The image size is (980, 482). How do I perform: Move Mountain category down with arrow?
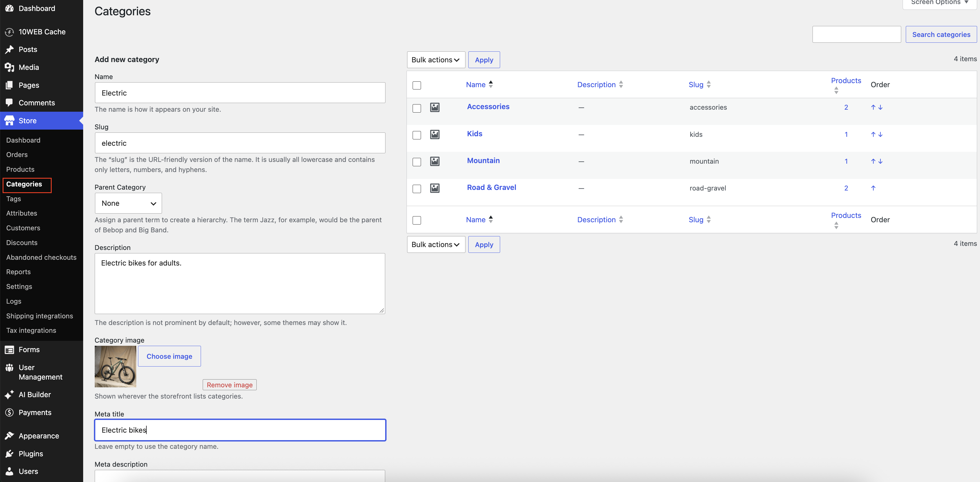pyautogui.click(x=880, y=161)
